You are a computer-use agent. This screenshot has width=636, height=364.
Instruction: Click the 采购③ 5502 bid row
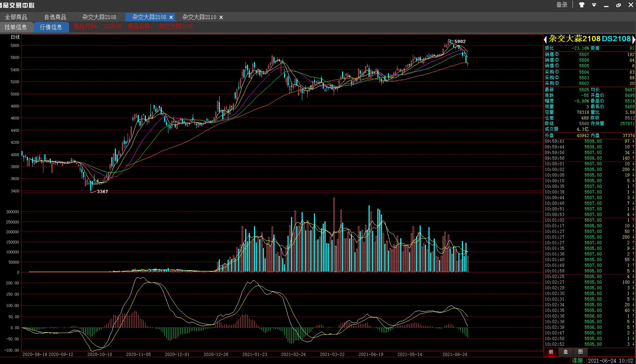(x=589, y=84)
